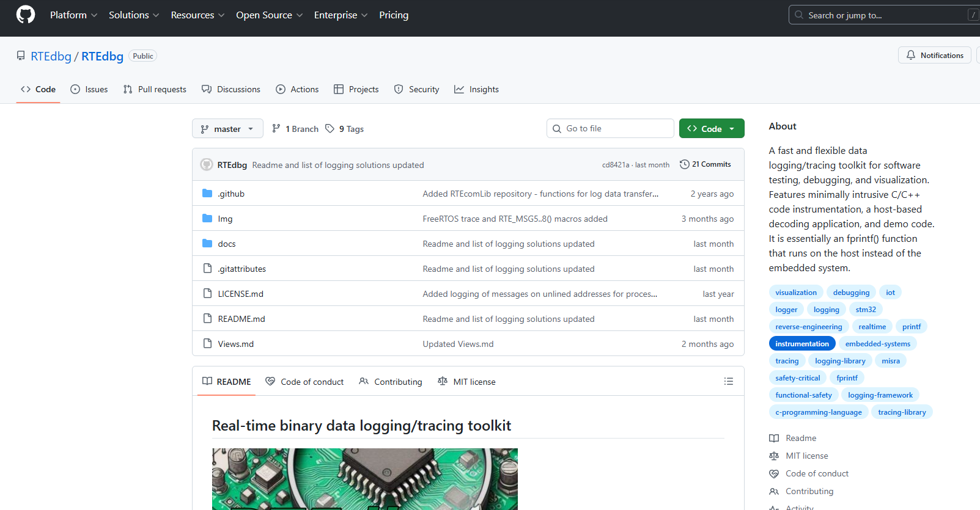This screenshot has height=510, width=980.
Task: Switch to the Issues tab
Action: [x=89, y=89]
